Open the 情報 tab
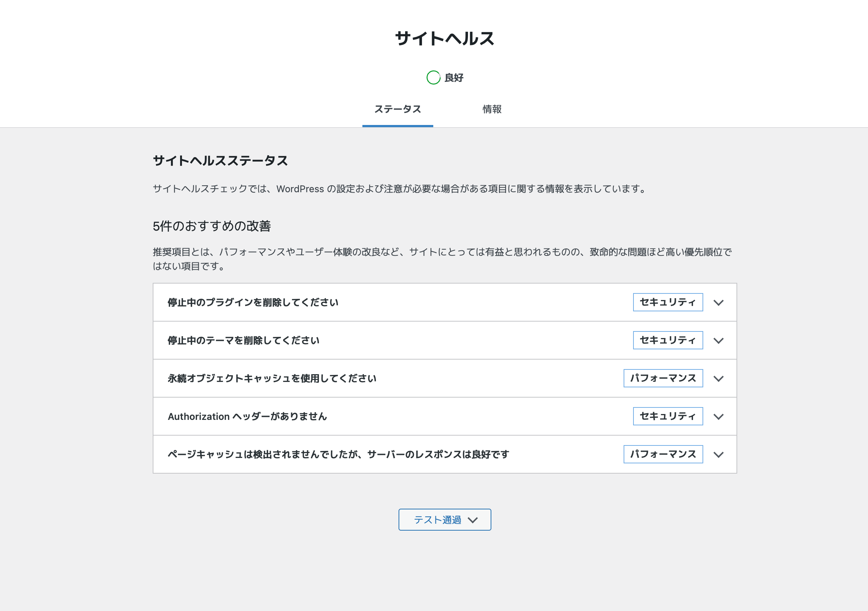 pyautogui.click(x=492, y=109)
